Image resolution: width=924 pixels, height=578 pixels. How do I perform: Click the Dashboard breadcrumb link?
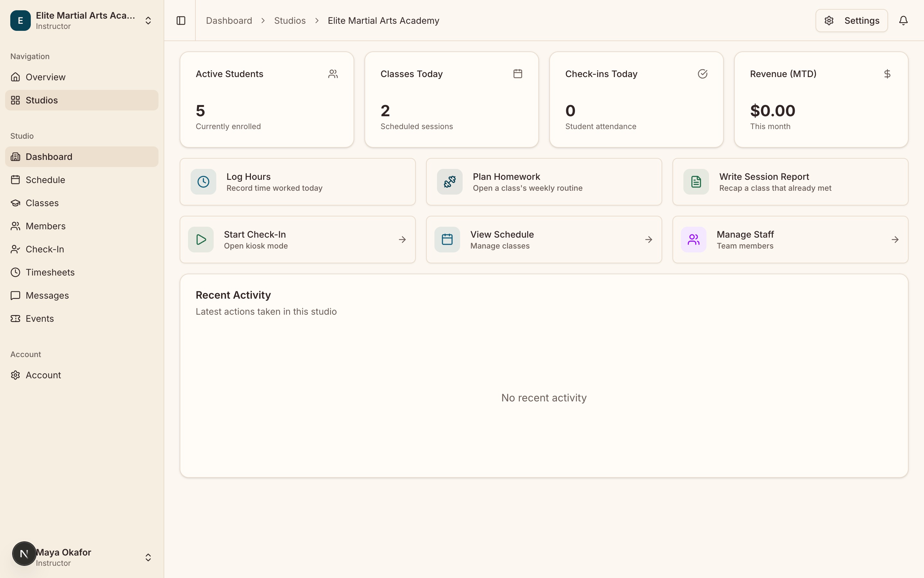229,21
